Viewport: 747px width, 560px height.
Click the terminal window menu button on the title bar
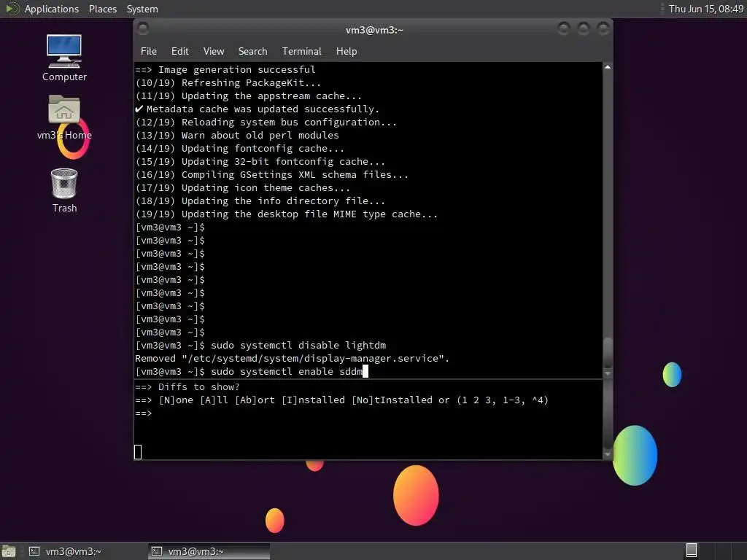coord(142,28)
